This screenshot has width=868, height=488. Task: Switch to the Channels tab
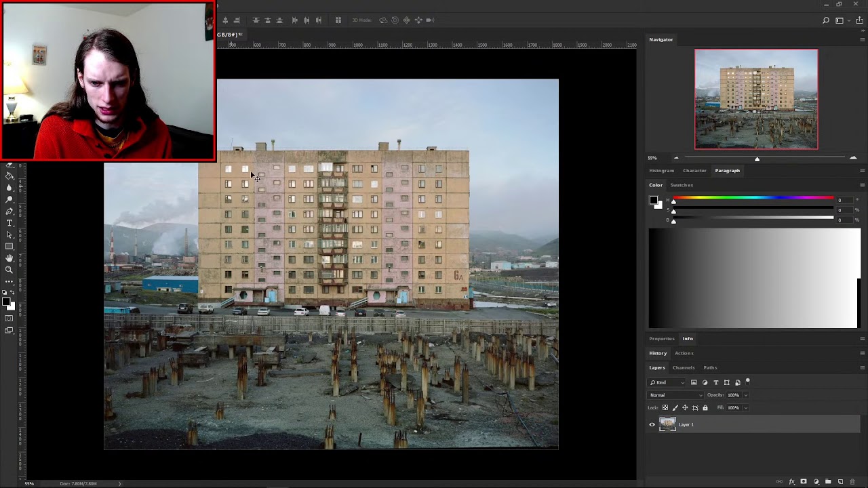tap(684, 367)
